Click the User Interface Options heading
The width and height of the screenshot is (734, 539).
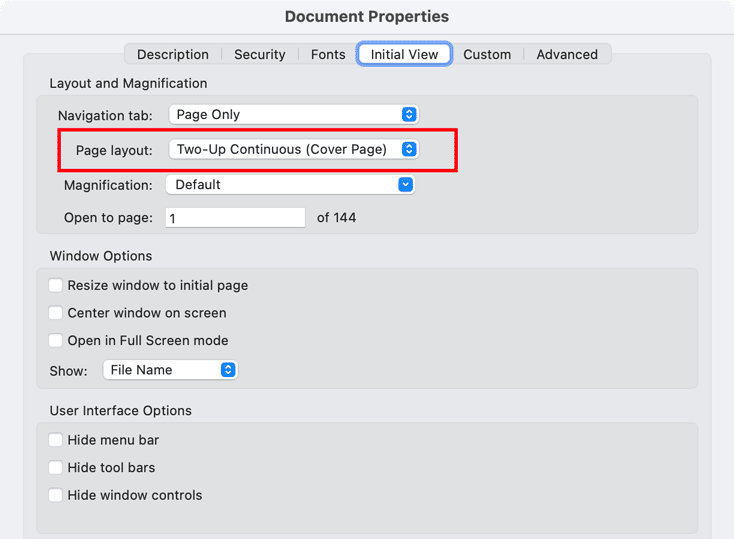pos(121,411)
